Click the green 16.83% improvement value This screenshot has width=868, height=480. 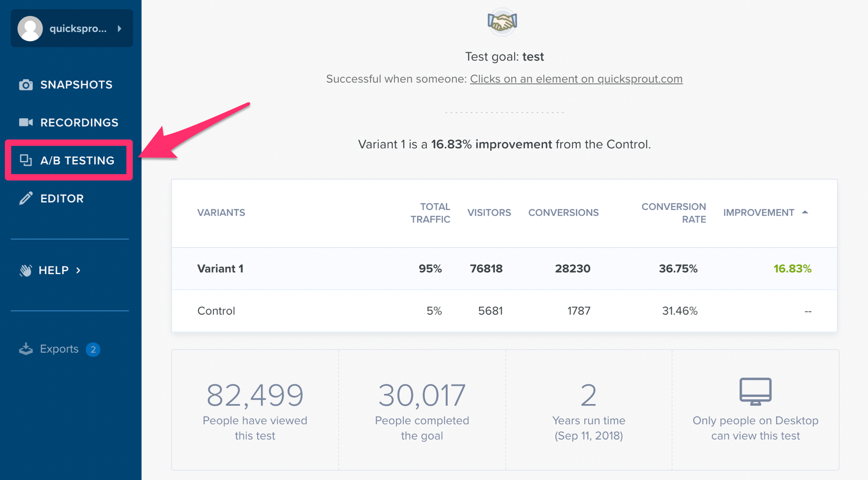(x=793, y=268)
